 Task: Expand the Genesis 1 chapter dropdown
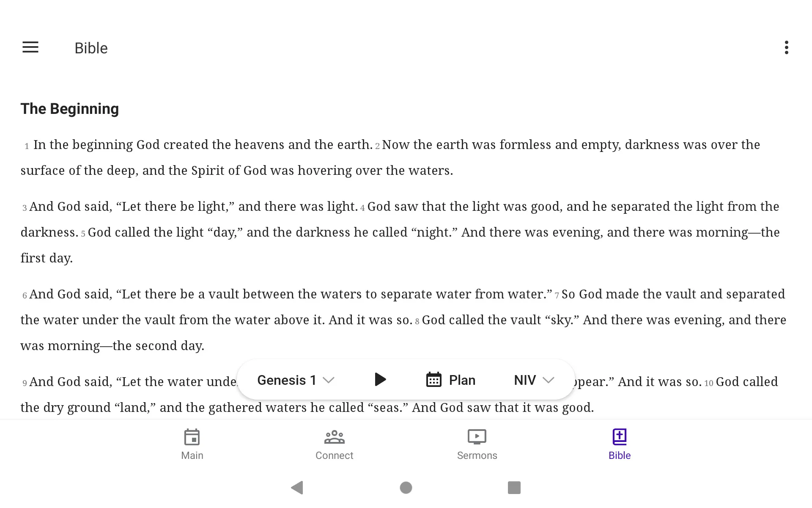[295, 380]
